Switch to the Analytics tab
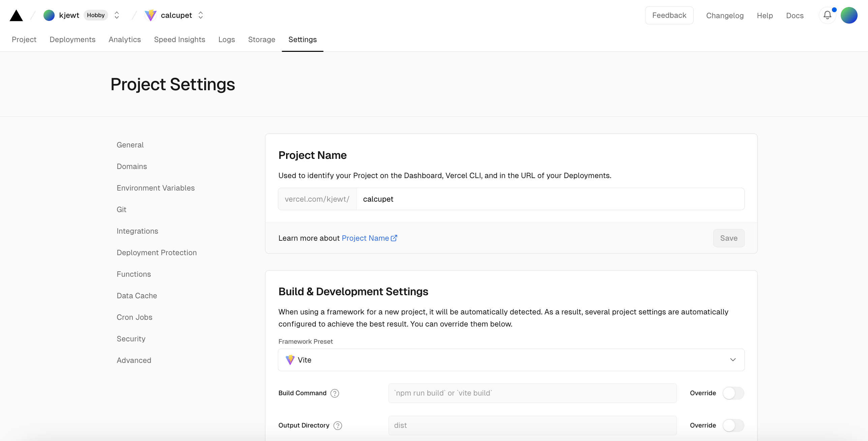868x441 pixels. click(x=125, y=39)
